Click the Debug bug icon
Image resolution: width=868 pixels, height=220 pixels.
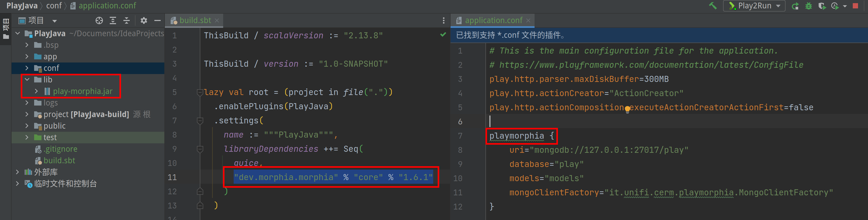point(809,6)
